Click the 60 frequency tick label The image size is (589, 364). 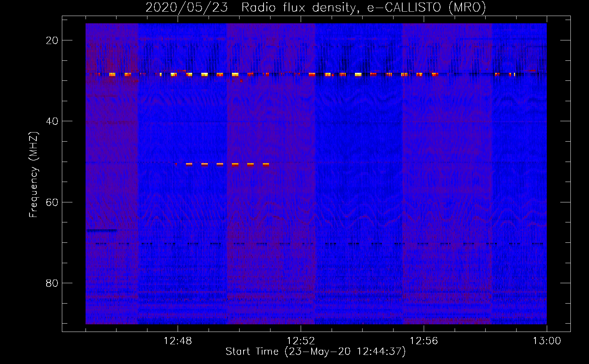[x=52, y=202]
